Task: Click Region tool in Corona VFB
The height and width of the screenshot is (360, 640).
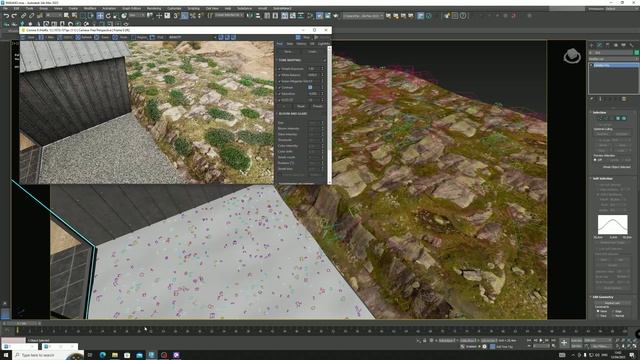Action: 139,37
